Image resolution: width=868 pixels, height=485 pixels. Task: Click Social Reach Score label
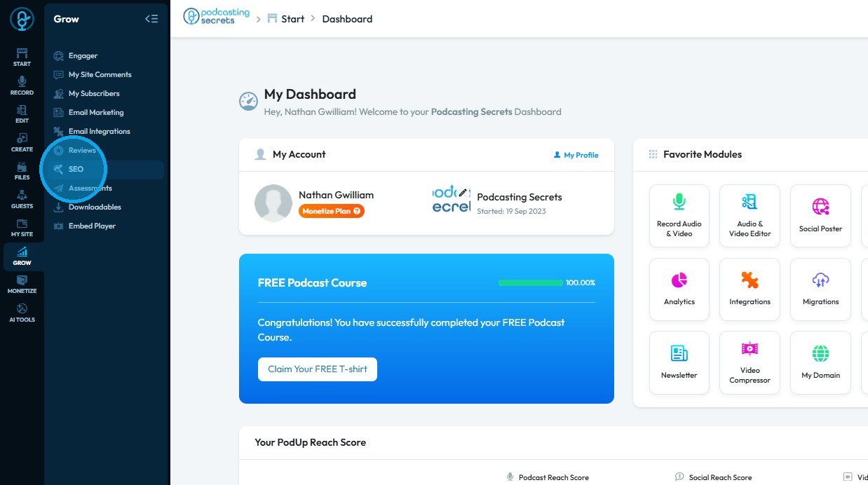click(720, 477)
